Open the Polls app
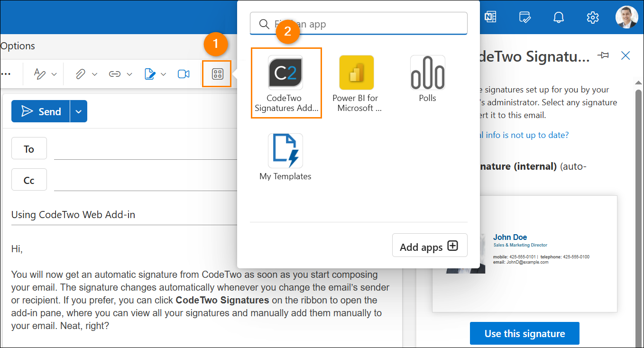 point(427,79)
